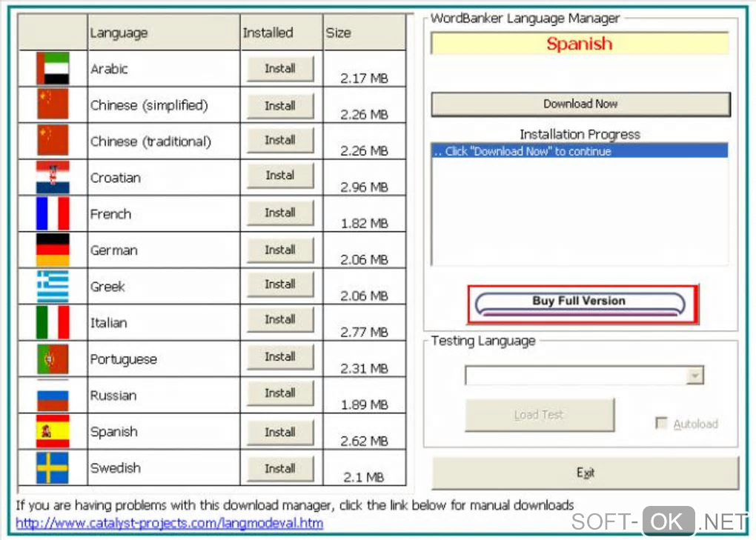Viewport: 756px width, 540px height.
Task: Click the Size column header
Action: pos(365,33)
